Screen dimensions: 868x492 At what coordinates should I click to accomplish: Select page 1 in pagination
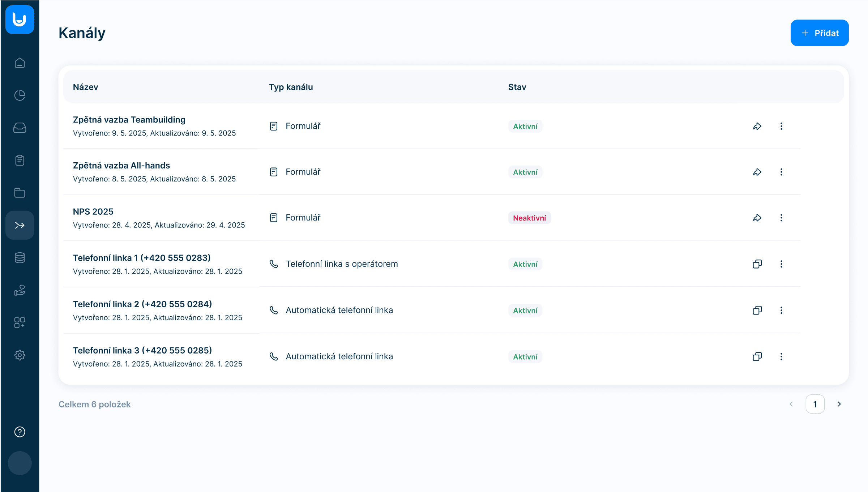click(815, 404)
